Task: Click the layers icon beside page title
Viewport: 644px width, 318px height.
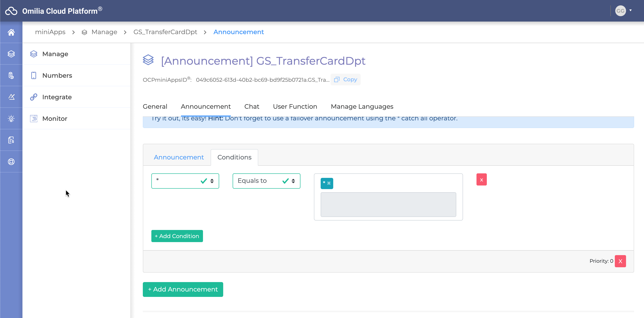Action: [x=148, y=60]
